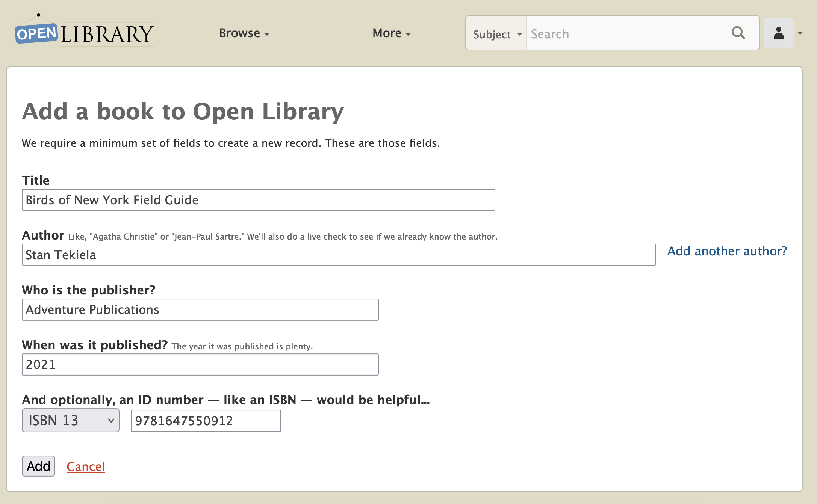Image resolution: width=817 pixels, height=504 pixels.
Task: Select the publisher field showing Adventure Publications
Action: click(200, 309)
